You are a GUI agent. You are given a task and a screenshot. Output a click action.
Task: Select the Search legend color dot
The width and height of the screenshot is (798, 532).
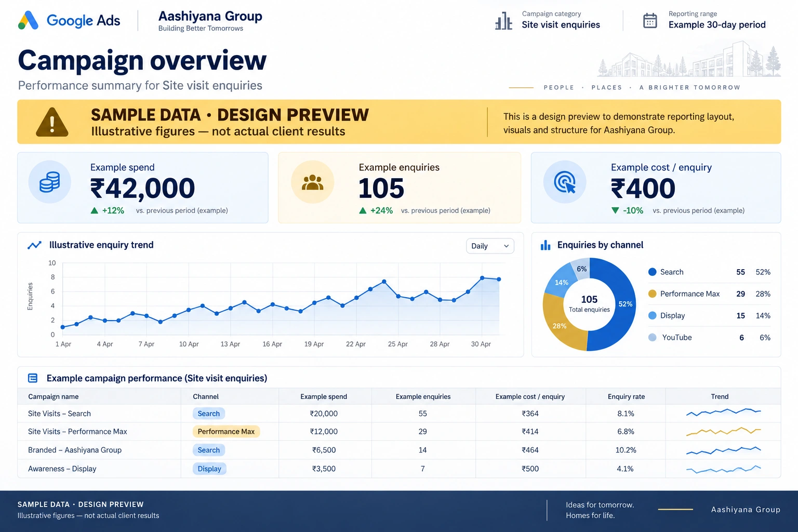click(x=653, y=272)
